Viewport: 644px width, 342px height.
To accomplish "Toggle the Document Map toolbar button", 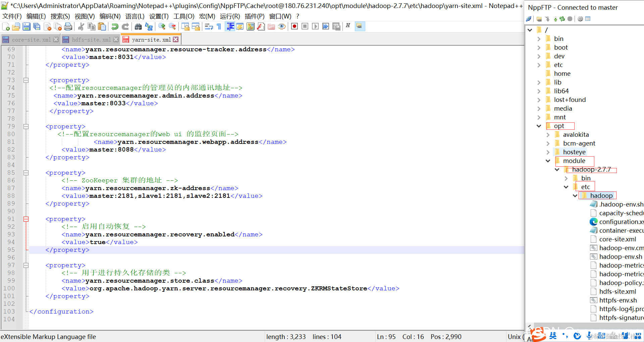I will 250,26.
